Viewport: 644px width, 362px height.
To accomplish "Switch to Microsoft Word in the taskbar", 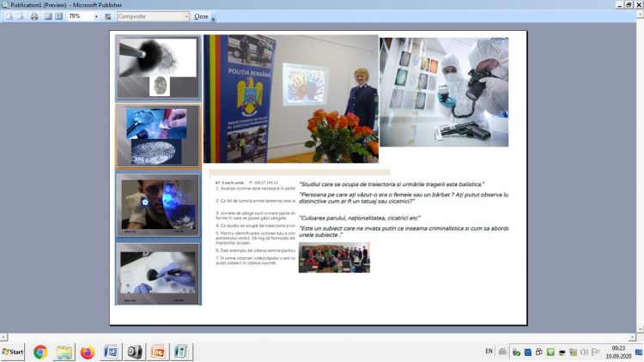I will pyautogui.click(x=111, y=352).
